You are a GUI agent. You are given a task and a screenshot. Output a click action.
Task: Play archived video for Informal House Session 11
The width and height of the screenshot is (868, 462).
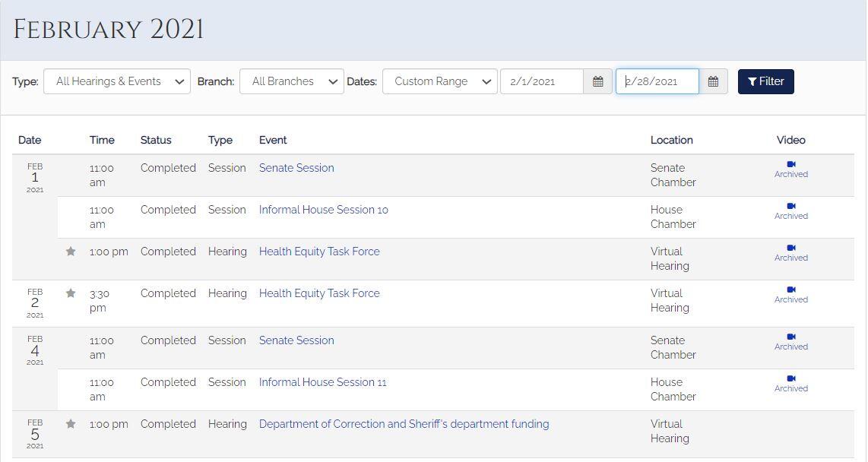pyautogui.click(x=790, y=383)
